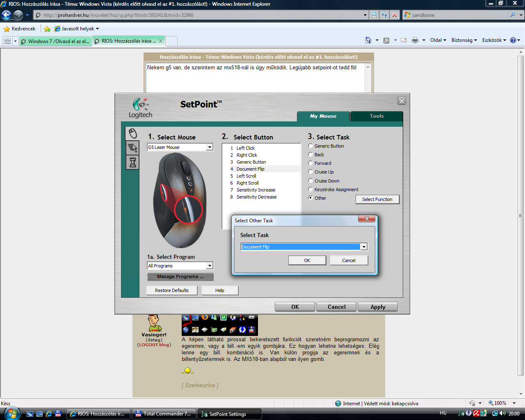
Task: Select Left Scroll in button list
Action: click(x=247, y=176)
